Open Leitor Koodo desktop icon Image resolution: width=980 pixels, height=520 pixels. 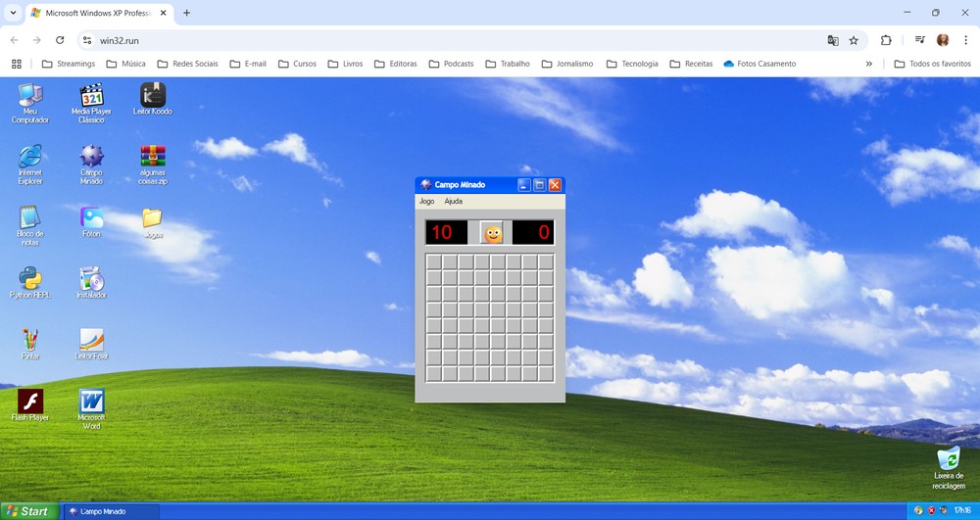[153, 99]
